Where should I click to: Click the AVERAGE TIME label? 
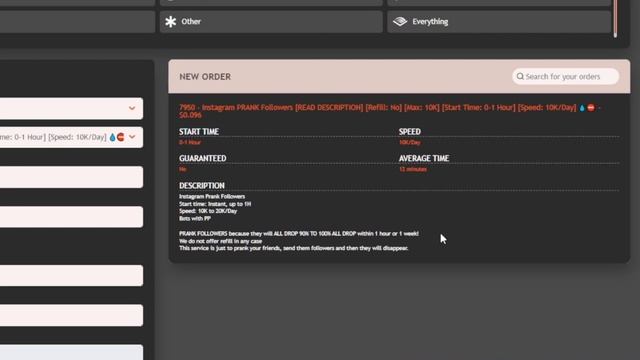coord(424,158)
